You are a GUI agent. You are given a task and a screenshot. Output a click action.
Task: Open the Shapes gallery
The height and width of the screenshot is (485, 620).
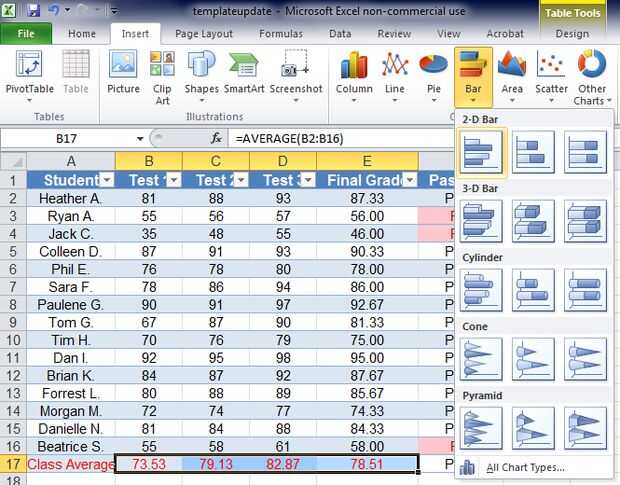[201, 75]
